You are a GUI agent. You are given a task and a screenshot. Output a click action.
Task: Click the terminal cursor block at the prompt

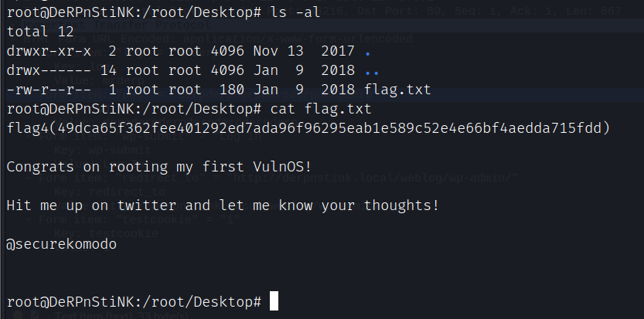(x=273, y=300)
